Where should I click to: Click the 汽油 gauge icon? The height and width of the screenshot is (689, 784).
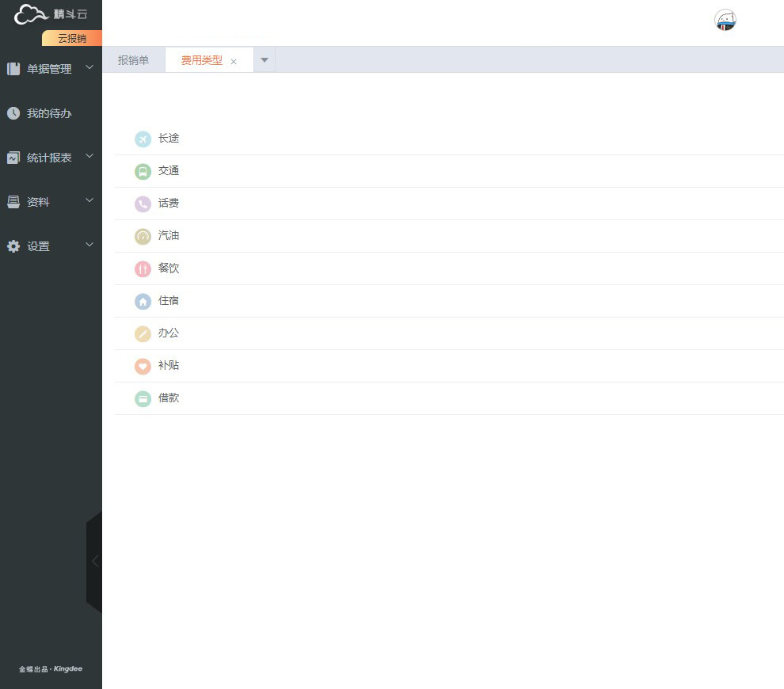[143, 237]
